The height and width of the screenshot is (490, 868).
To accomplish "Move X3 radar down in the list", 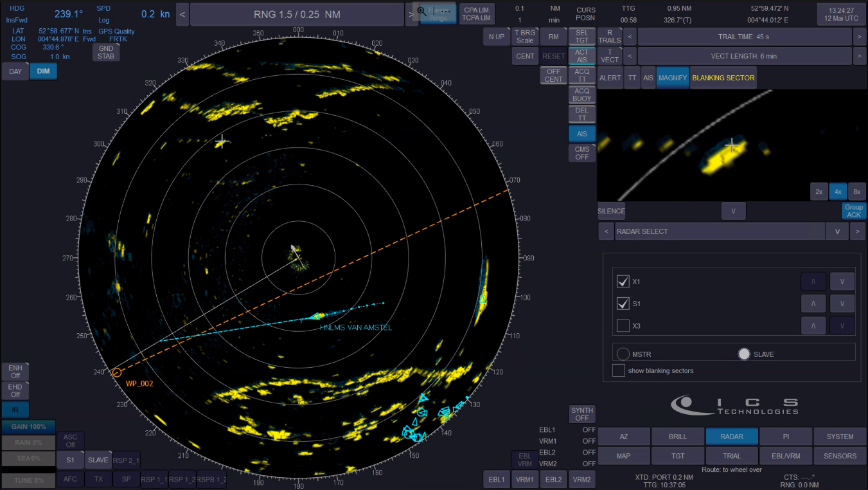I will coord(842,325).
